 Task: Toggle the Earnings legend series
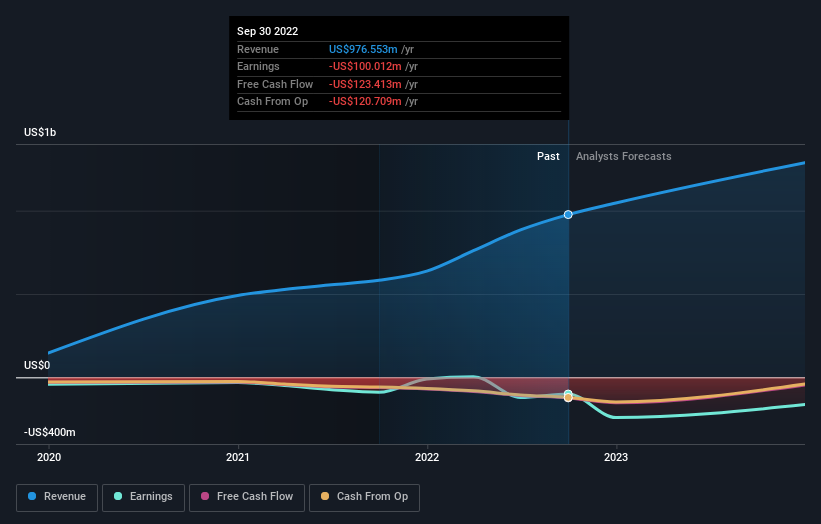pos(143,497)
